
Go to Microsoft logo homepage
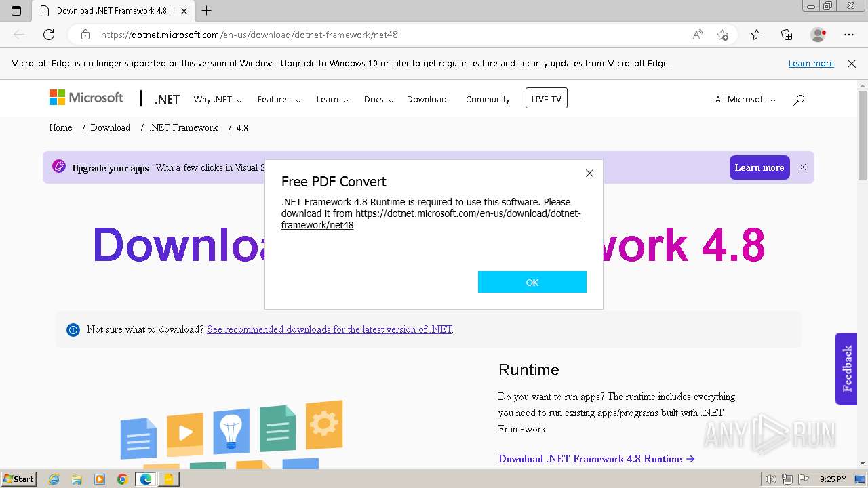pos(86,98)
